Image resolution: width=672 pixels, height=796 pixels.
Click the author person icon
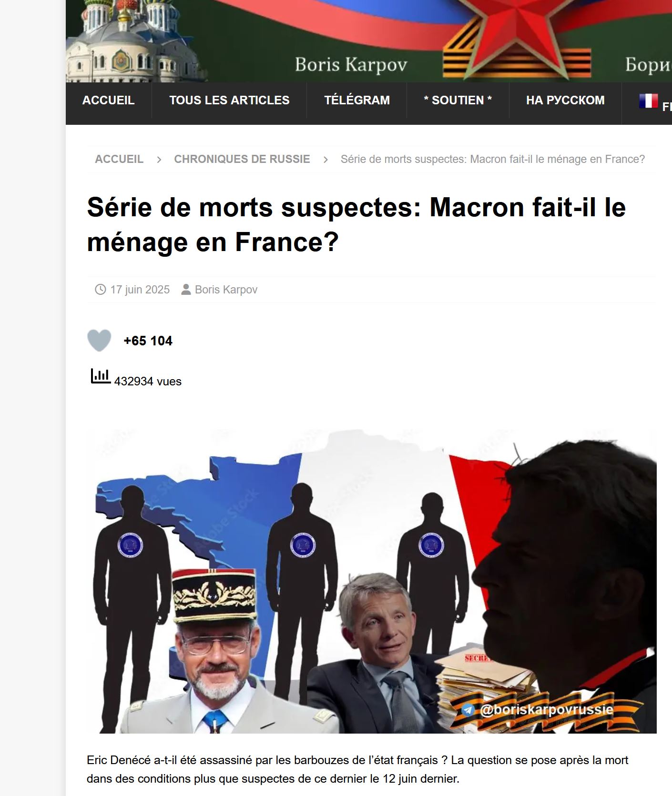186,290
